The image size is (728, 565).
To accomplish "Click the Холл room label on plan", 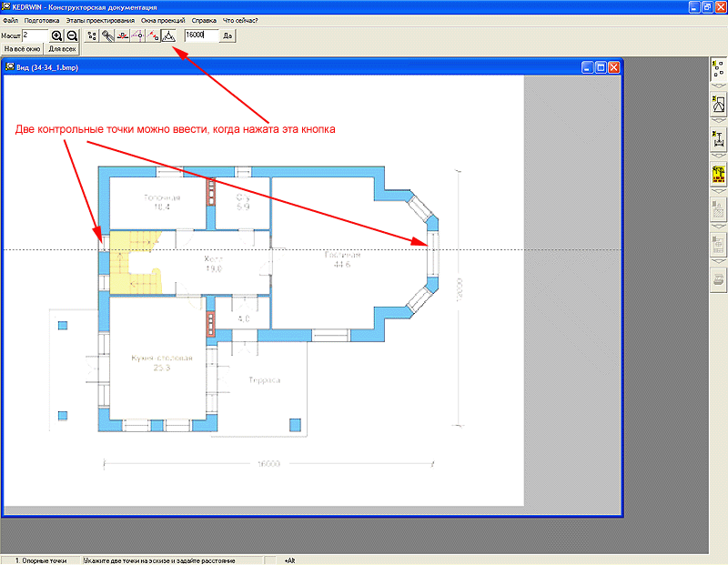I will 214,259.
